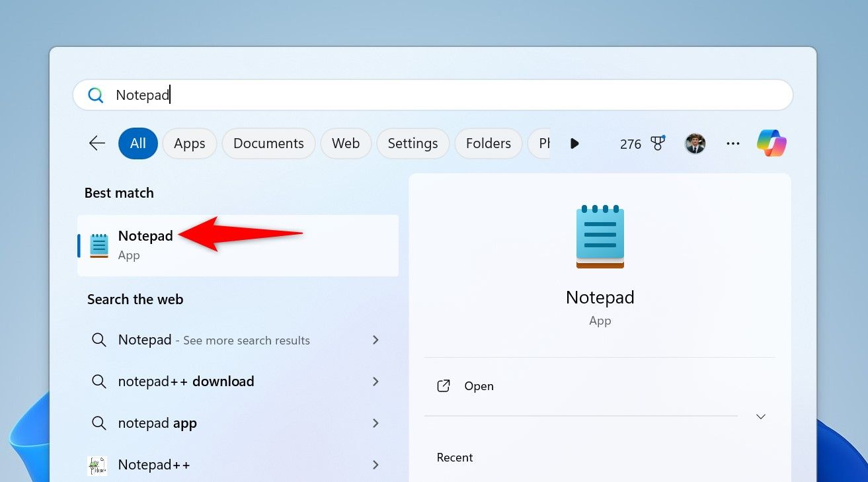Click the Open external-link icon
This screenshot has width=868, height=482.
[x=444, y=386]
